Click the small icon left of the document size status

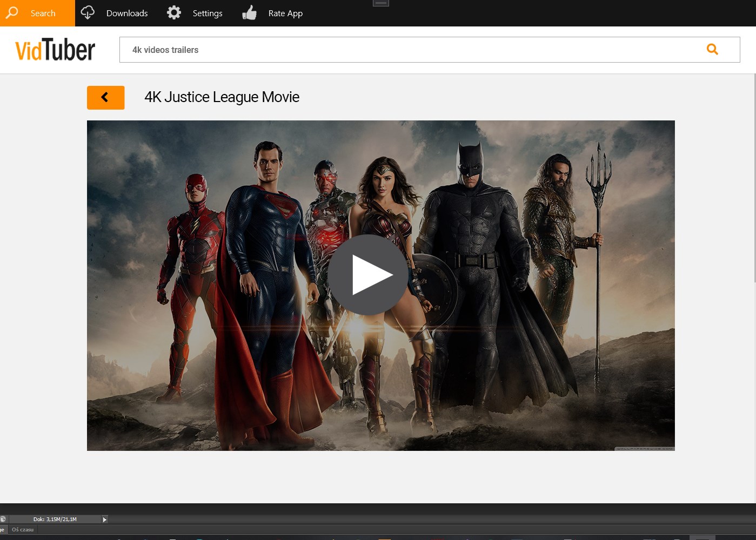(x=3, y=519)
